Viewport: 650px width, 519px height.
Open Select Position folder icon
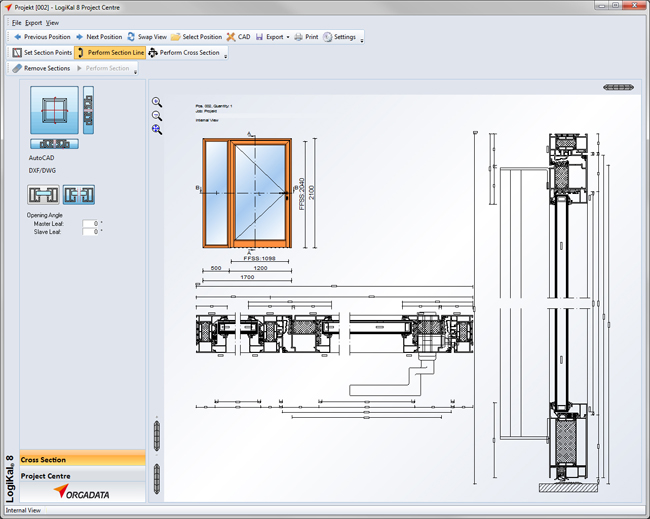tap(175, 37)
